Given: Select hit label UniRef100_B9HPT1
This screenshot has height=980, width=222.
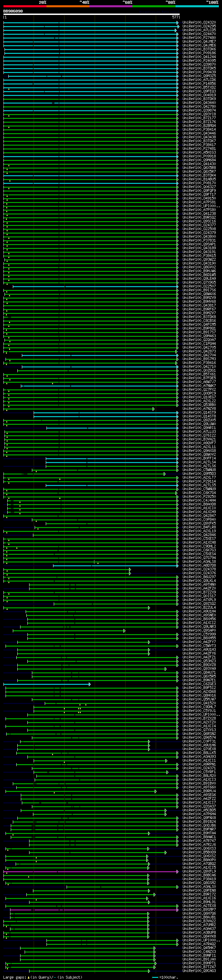Looking at the screenshot, I should 199,963.
